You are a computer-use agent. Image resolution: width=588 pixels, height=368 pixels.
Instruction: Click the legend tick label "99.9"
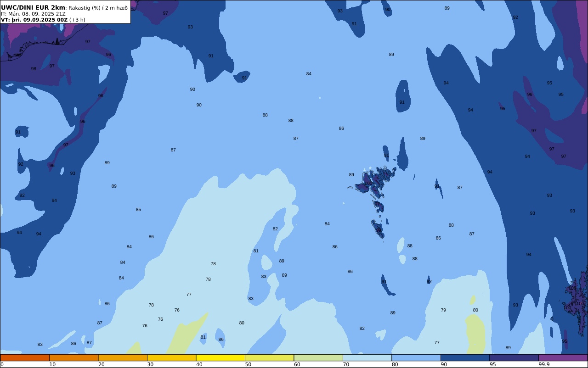(544, 364)
